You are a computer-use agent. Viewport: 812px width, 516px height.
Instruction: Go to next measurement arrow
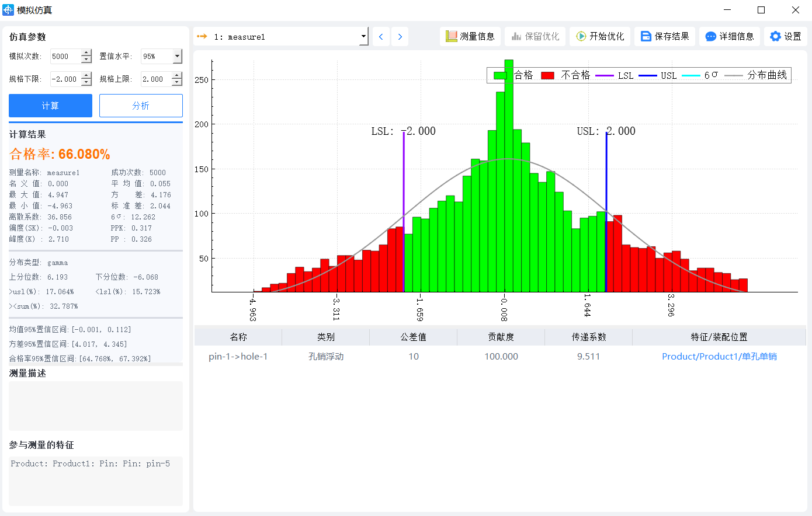pos(400,37)
